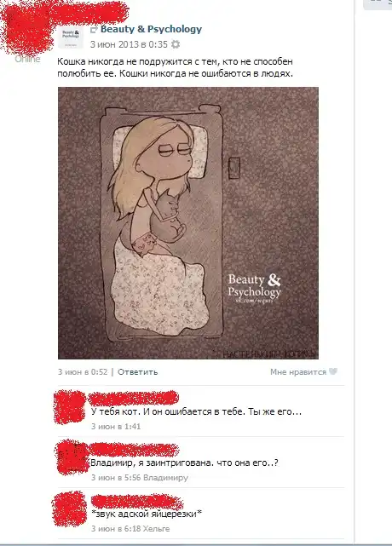Click Ответить to reply to the post
392x546 pixels.
pyautogui.click(x=138, y=372)
